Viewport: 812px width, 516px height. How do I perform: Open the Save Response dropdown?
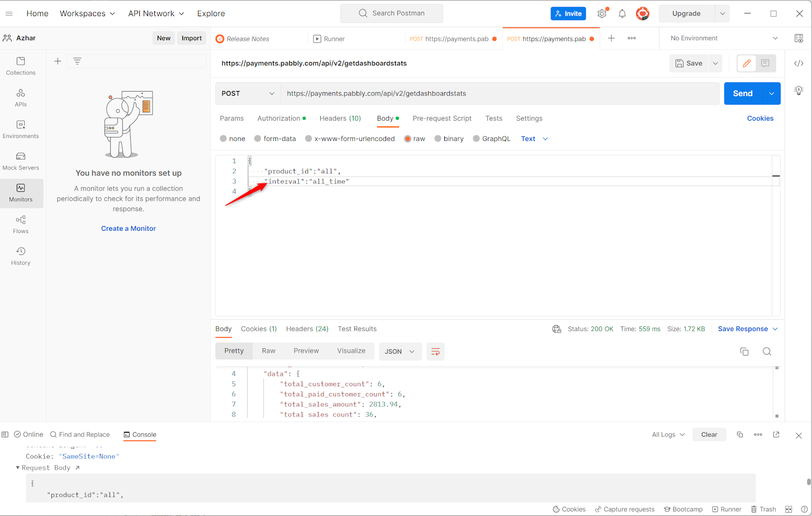pos(748,329)
